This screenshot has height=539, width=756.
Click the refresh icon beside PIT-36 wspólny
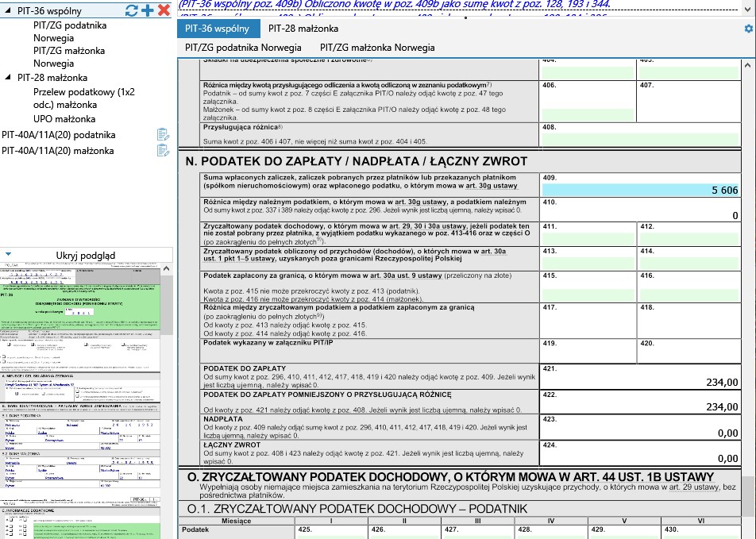point(132,10)
